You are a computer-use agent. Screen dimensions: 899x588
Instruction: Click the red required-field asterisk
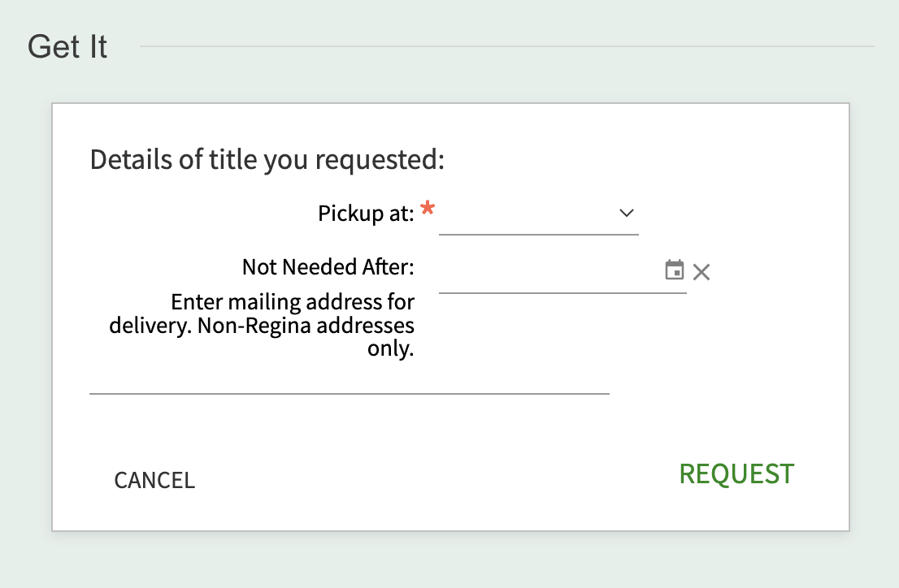tap(428, 207)
